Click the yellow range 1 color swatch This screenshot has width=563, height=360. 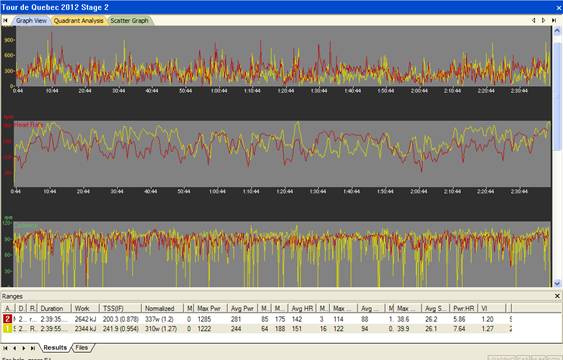pyautogui.click(x=8, y=328)
